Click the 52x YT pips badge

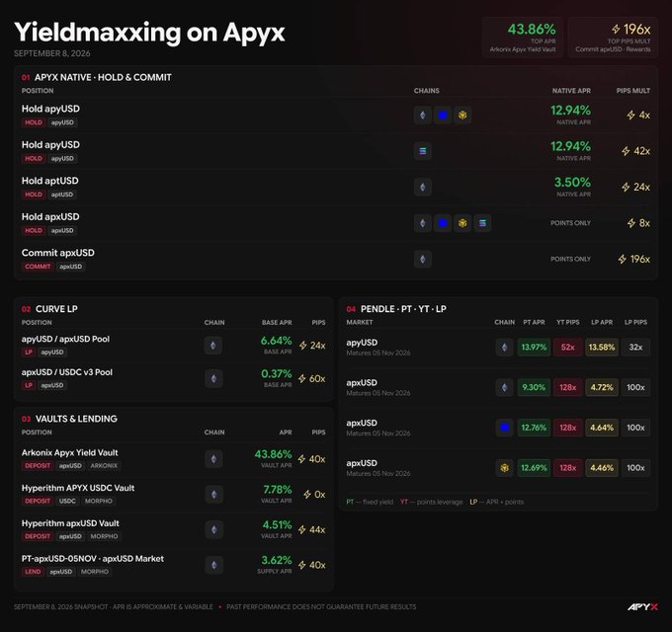tap(567, 348)
